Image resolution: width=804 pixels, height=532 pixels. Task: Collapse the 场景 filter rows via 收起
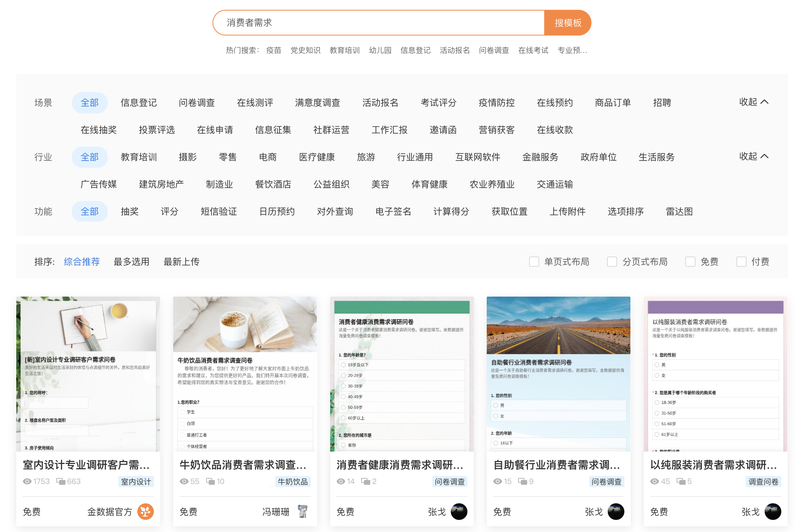[x=754, y=102]
